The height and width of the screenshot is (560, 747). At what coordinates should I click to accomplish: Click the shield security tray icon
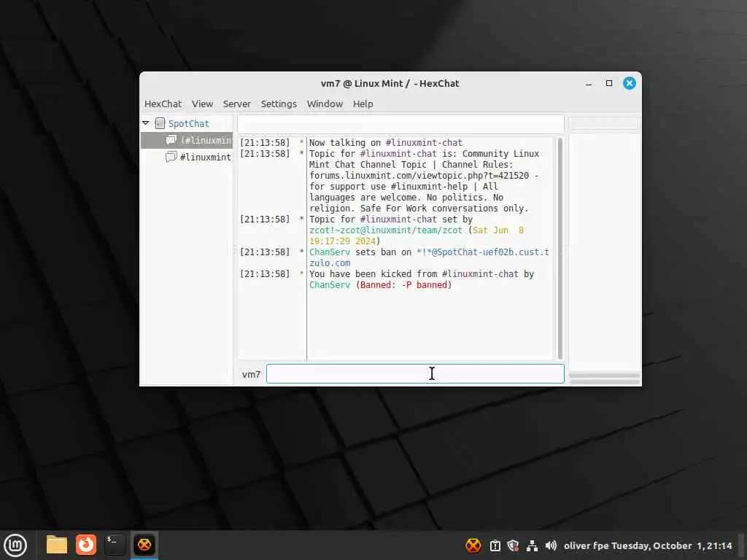[513, 545]
